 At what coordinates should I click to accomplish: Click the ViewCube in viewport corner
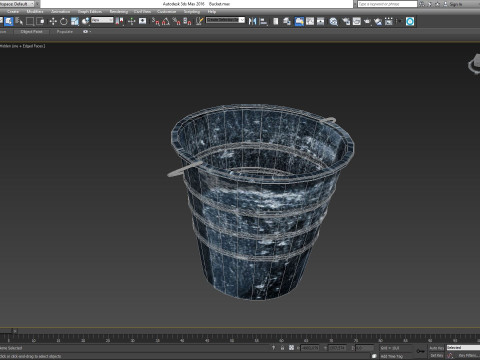pyautogui.click(x=474, y=64)
